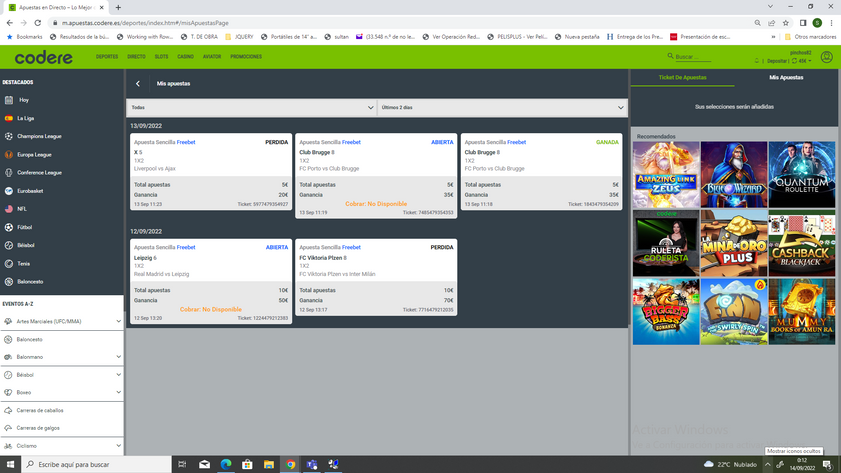Open File Explorer from the taskbar
Screen dimensions: 841x473
tap(269, 464)
